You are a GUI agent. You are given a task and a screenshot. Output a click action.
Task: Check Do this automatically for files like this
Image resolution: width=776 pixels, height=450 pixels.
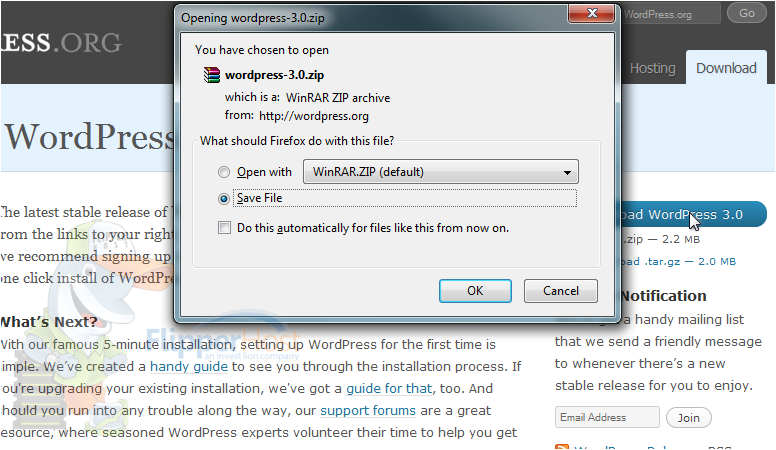pyautogui.click(x=224, y=228)
